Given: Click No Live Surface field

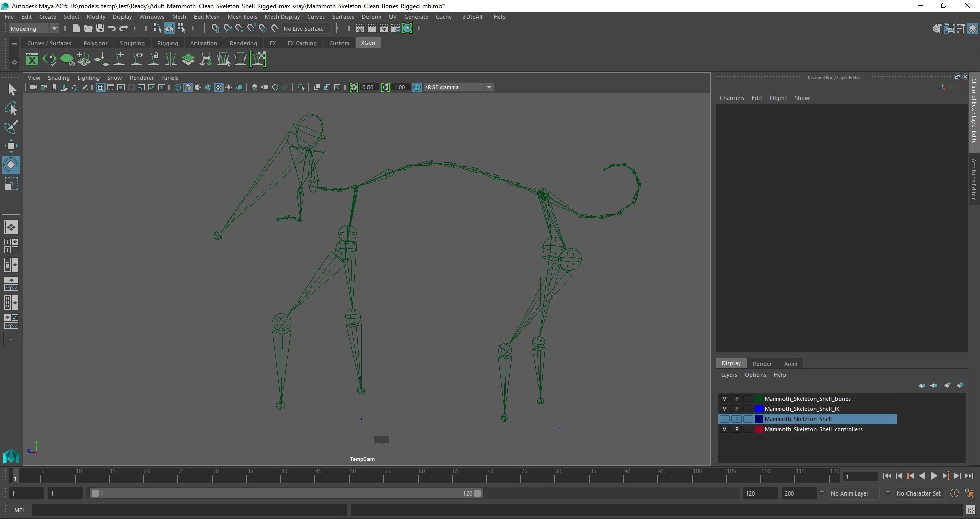Looking at the screenshot, I should click(307, 29).
